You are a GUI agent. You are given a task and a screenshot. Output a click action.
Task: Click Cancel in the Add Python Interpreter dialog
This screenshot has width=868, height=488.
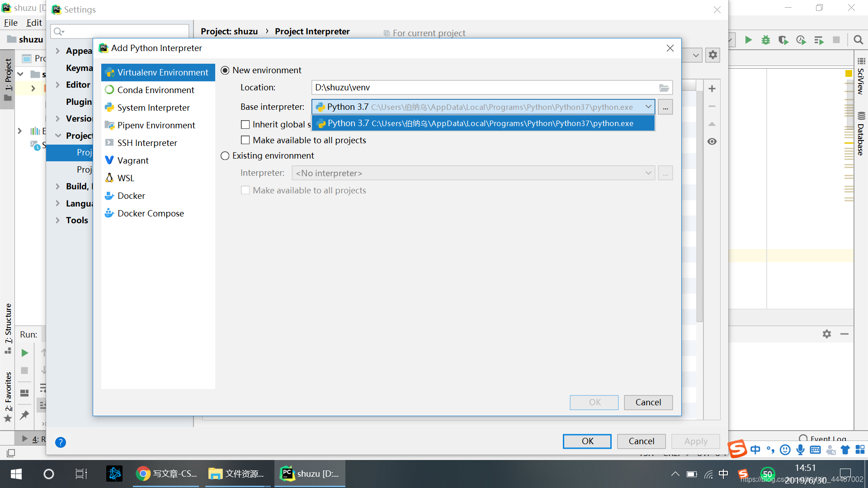[x=648, y=402]
